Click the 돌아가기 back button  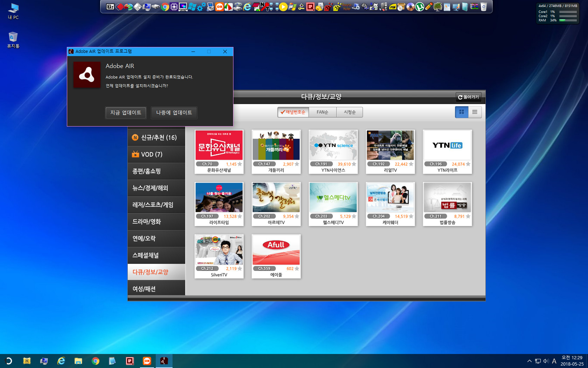point(468,97)
